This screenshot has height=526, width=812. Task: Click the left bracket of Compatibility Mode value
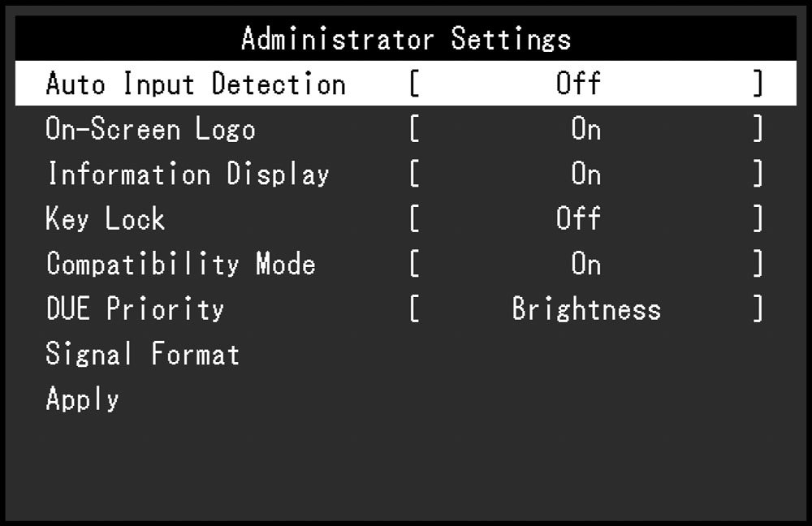point(414,264)
